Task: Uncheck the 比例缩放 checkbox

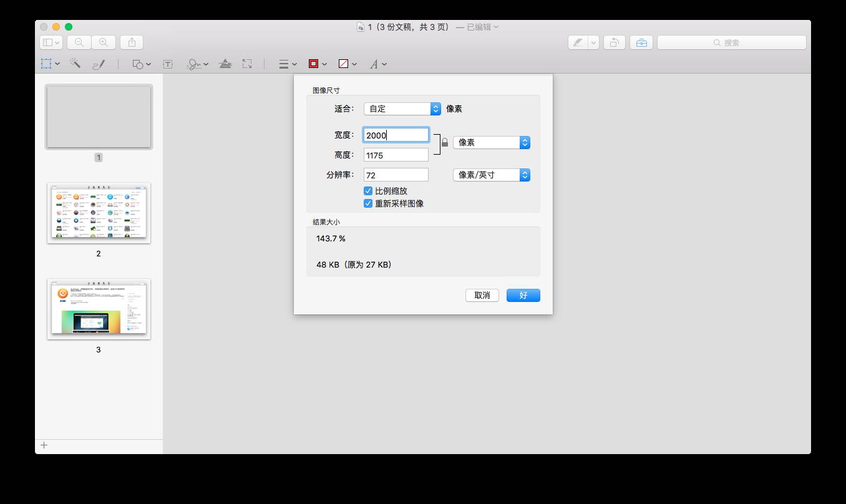Action: pyautogui.click(x=368, y=191)
